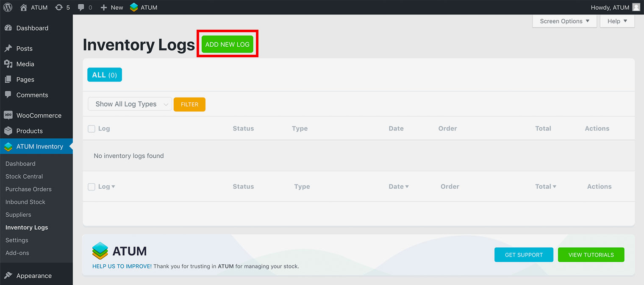
Task: Go to Stock Central submenu
Action: click(24, 176)
